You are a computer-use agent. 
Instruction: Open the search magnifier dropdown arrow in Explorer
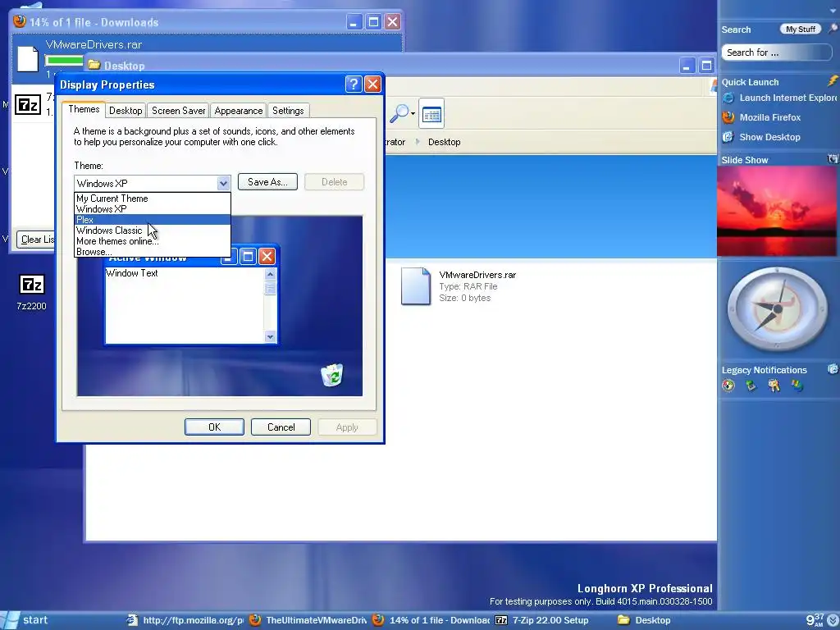pyautogui.click(x=413, y=113)
